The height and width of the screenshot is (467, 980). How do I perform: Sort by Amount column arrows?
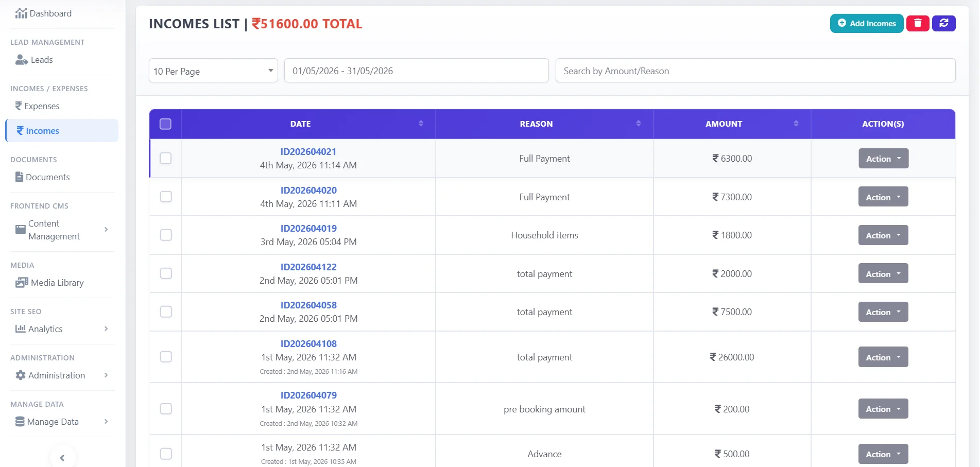click(x=796, y=124)
